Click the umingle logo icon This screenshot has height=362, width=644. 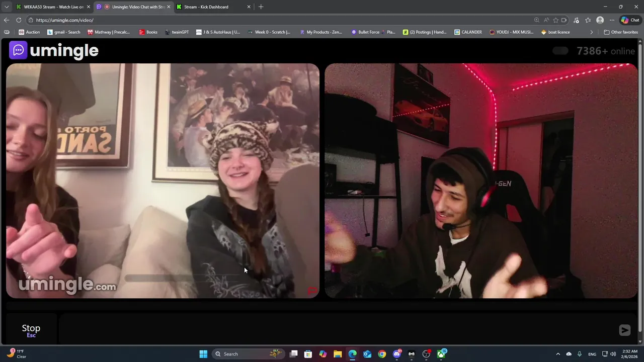pyautogui.click(x=18, y=50)
